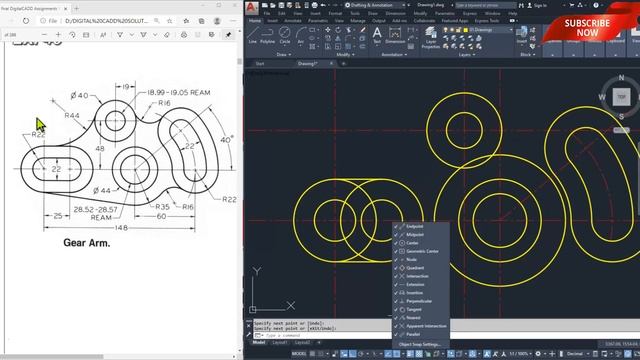Click the print icon in PDF toolbar

[184, 35]
